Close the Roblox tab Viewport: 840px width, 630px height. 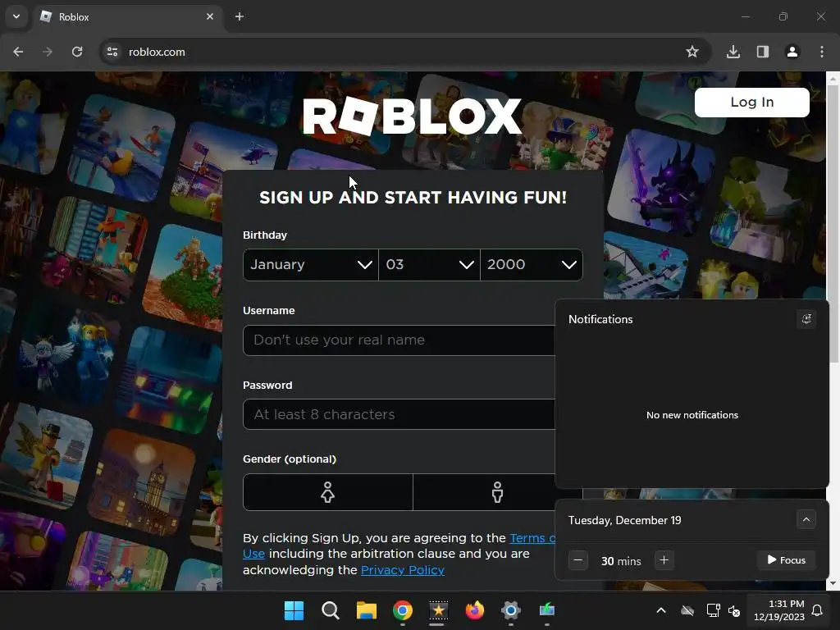(x=210, y=16)
